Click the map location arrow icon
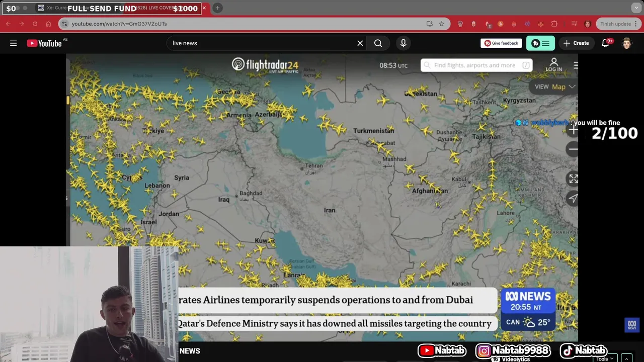The height and width of the screenshot is (362, 644). [573, 198]
